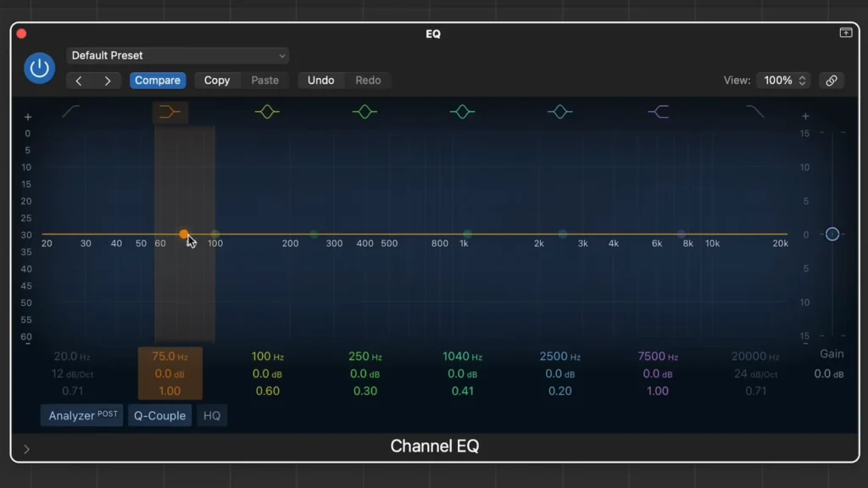Toggle the green bell band at 250 Hz

tap(364, 112)
